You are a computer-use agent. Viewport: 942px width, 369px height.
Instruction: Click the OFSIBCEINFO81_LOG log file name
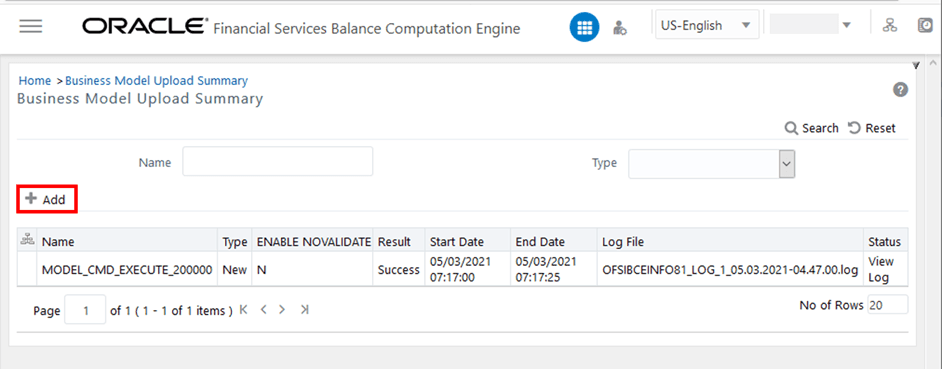click(x=730, y=270)
